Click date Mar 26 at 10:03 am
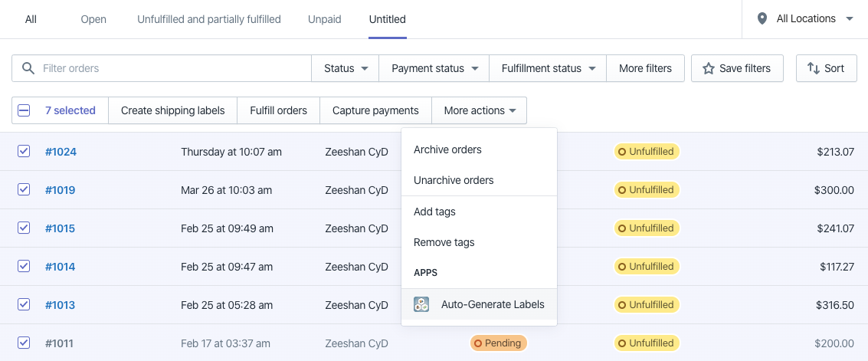Screen dimensions: 868x361 pyautogui.click(x=227, y=190)
